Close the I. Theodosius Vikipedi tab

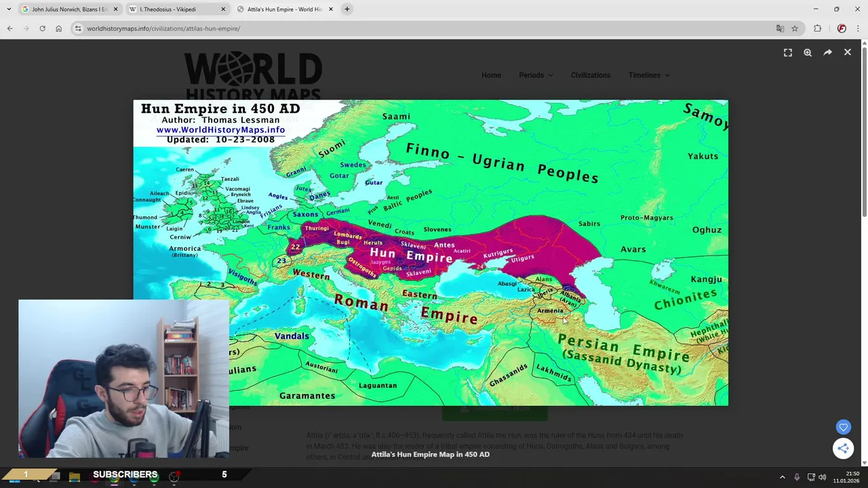223,9
